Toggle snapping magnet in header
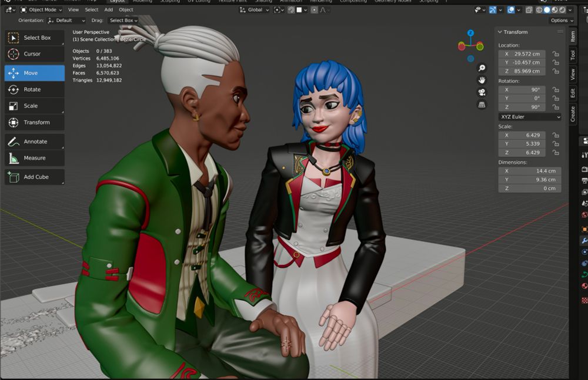The width and height of the screenshot is (588, 380). (291, 10)
